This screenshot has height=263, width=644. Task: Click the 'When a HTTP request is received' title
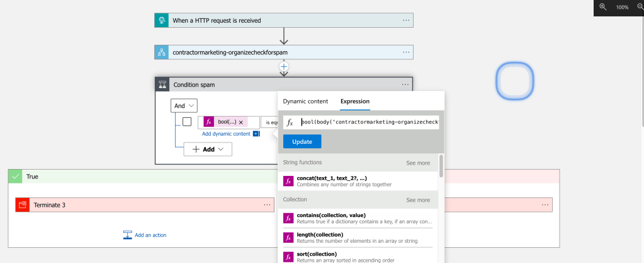[x=217, y=20]
